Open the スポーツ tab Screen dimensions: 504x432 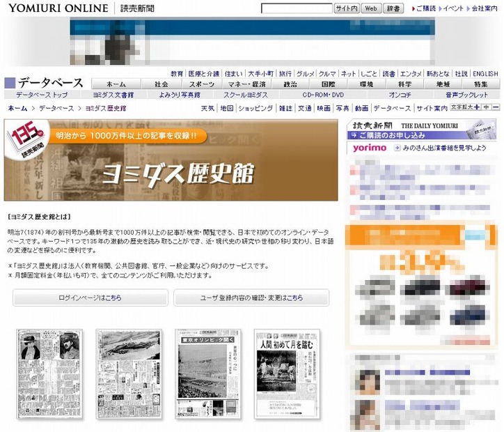pos(202,84)
